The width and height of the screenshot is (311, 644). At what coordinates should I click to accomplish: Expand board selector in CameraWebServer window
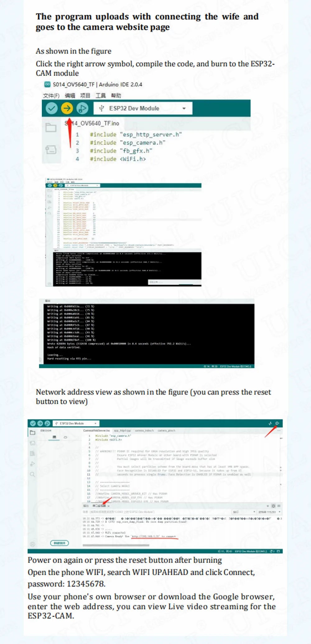point(76,423)
